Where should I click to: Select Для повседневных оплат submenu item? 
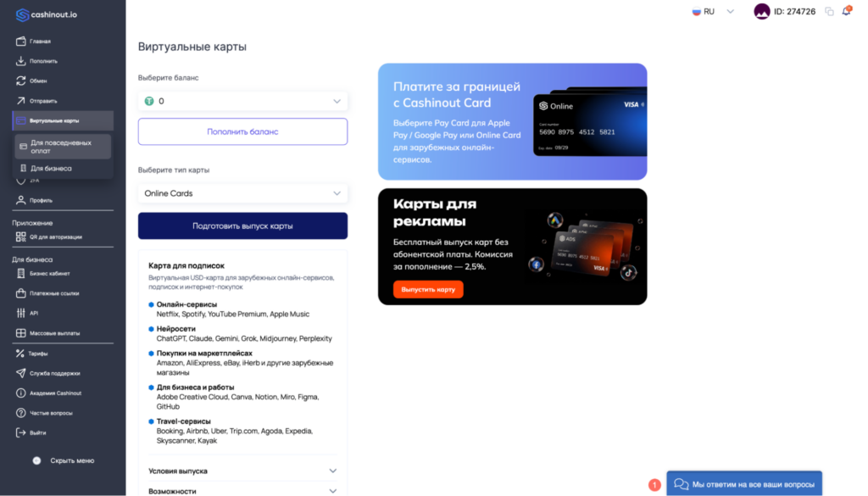[x=63, y=147]
